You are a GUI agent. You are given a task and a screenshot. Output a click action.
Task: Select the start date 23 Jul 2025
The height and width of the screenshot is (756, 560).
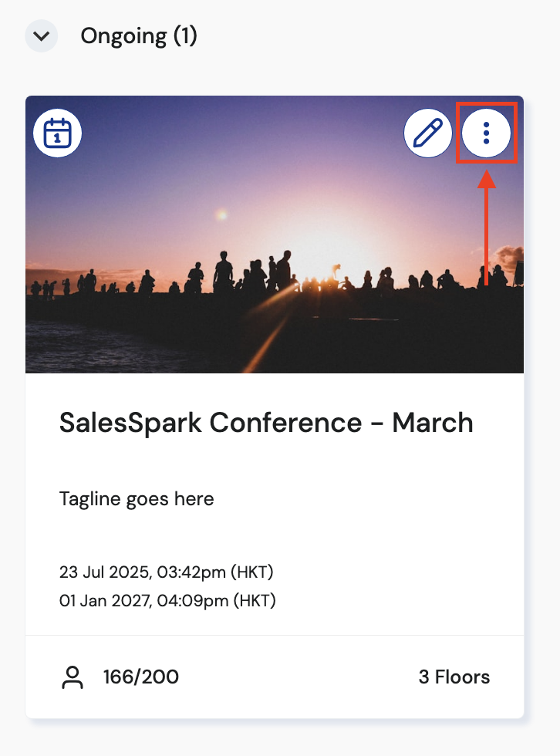(x=106, y=572)
